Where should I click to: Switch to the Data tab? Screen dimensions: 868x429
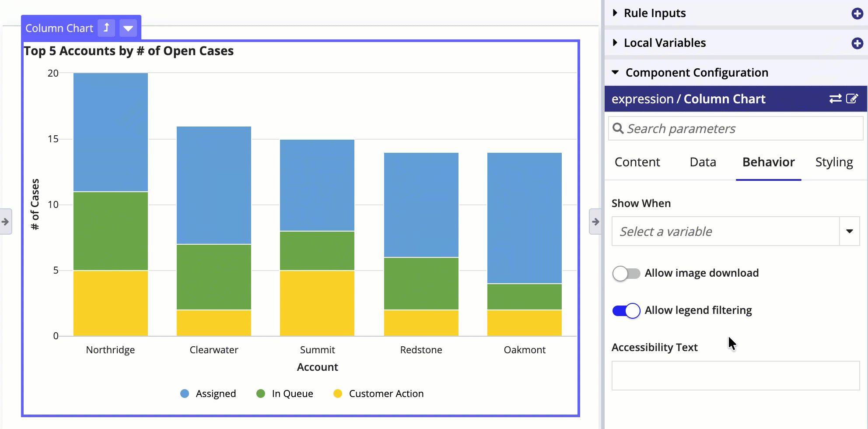click(x=703, y=162)
